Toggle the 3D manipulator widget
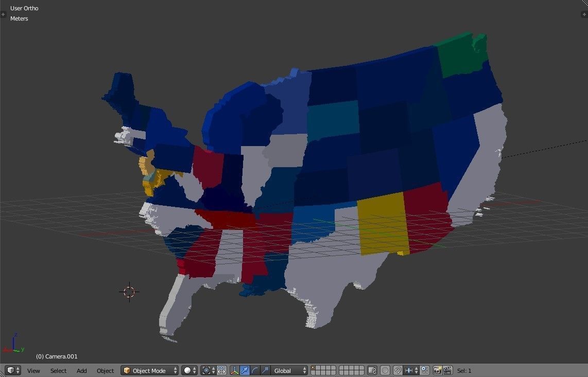 click(234, 371)
